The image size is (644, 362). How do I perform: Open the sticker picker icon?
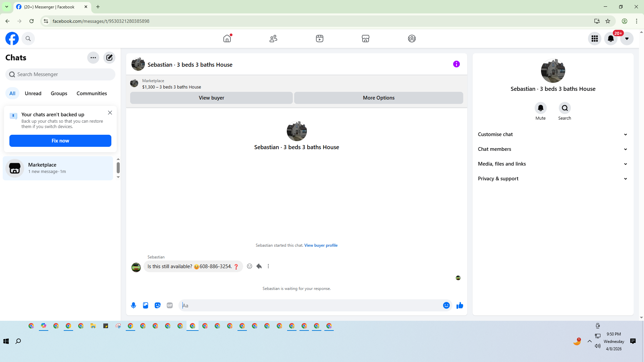click(158, 305)
